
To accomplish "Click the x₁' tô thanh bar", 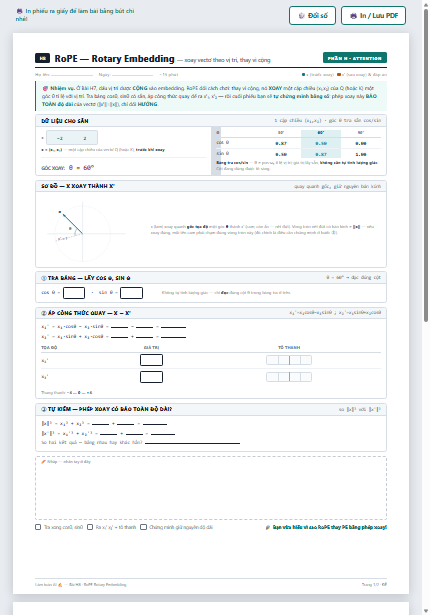I will click(289, 360).
